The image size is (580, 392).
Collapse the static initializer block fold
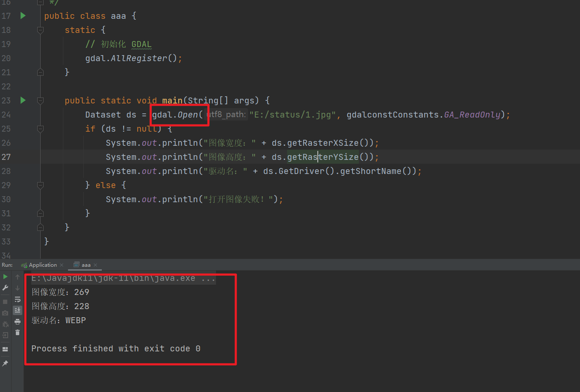40,30
